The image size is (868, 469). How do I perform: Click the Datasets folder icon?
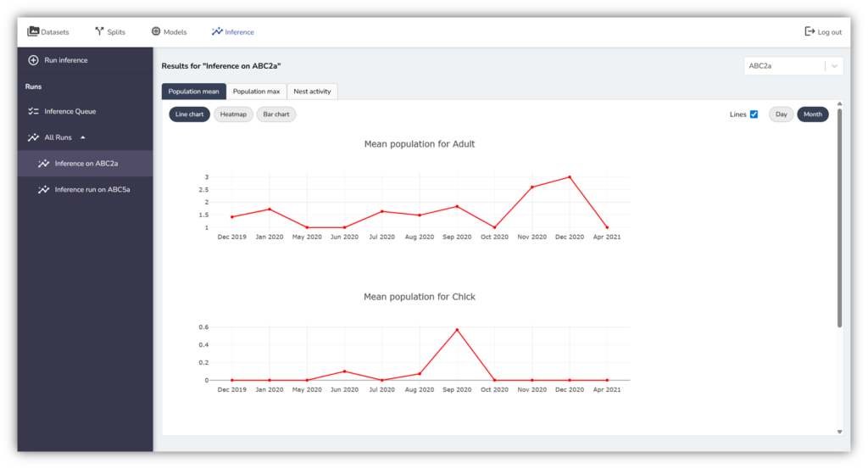[x=33, y=31]
